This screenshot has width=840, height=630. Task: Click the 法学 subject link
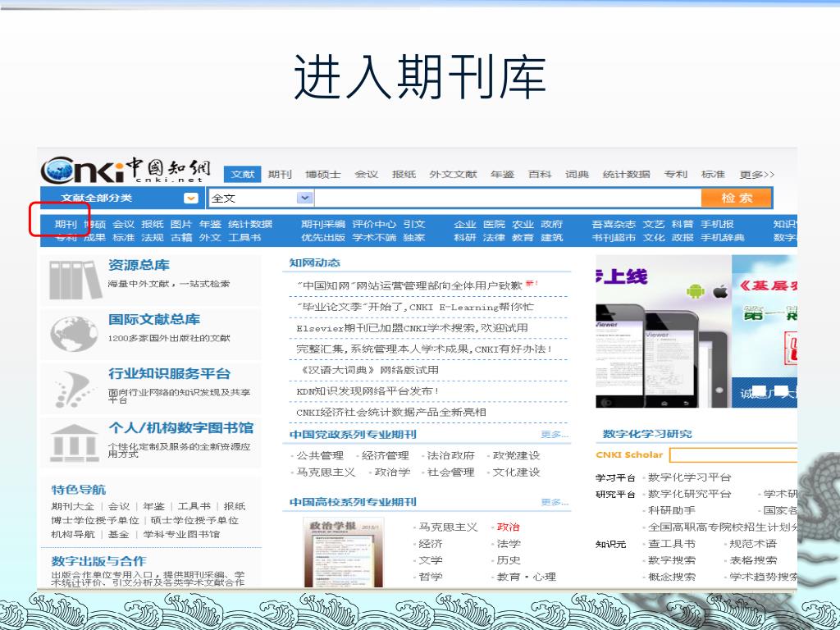(x=509, y=544)
